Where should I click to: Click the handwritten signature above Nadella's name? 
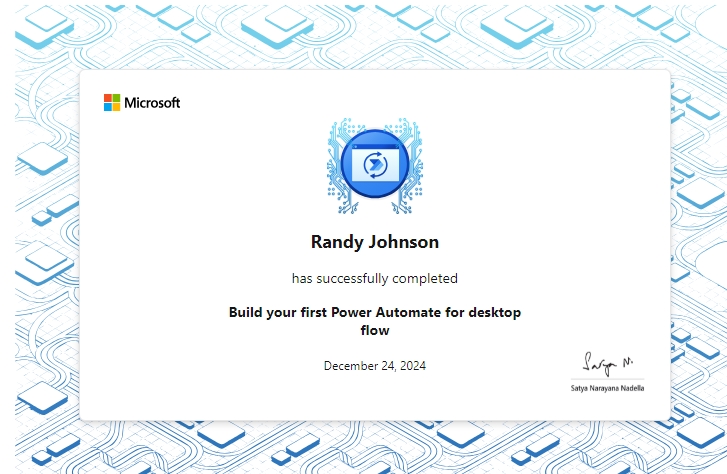pyautogui.click(x=607, y=361)
